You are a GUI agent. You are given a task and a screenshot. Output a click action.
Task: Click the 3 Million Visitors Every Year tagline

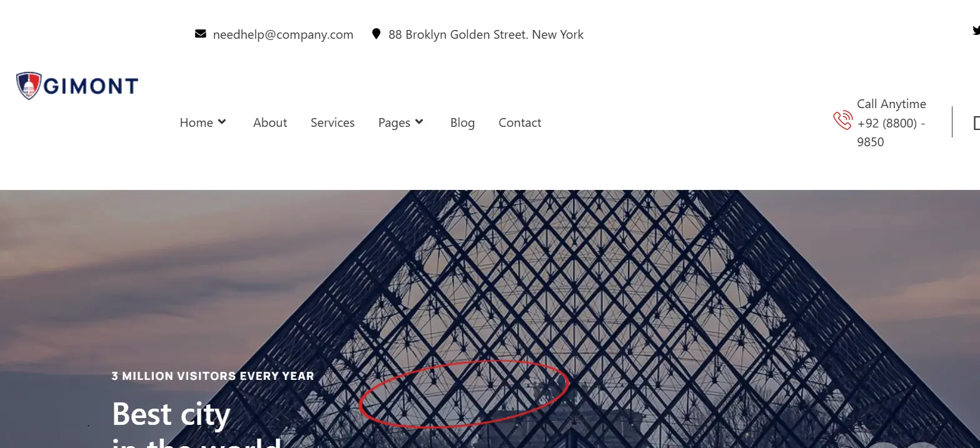[x=213, y=376]
